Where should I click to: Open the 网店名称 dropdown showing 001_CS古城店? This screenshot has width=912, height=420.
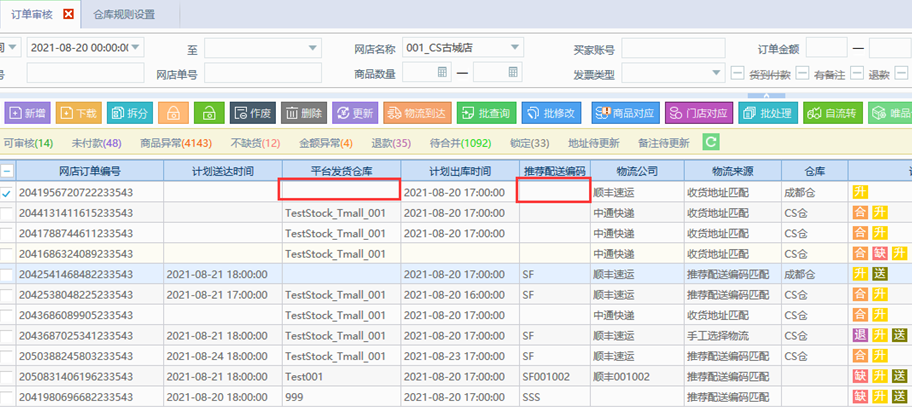(515, 47)
